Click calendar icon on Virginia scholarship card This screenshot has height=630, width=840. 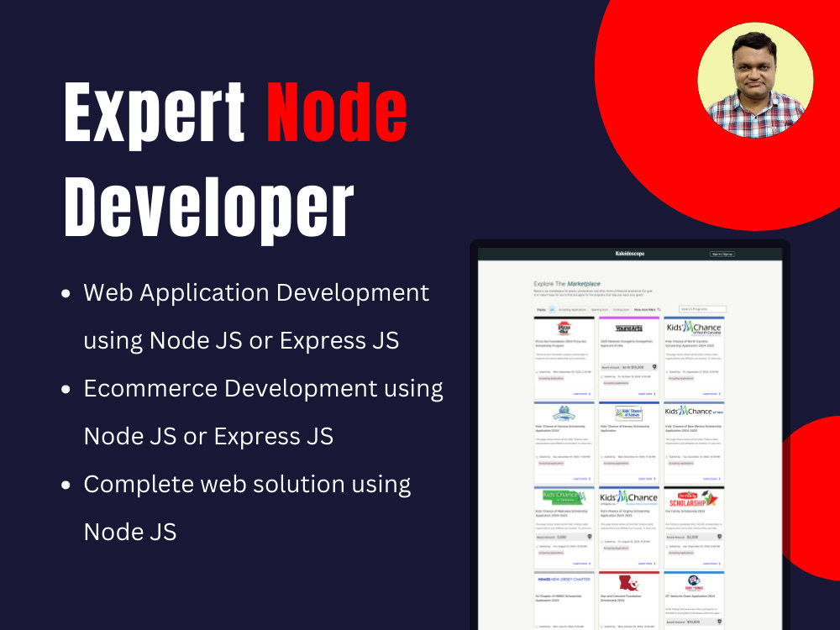click(601, 542)
